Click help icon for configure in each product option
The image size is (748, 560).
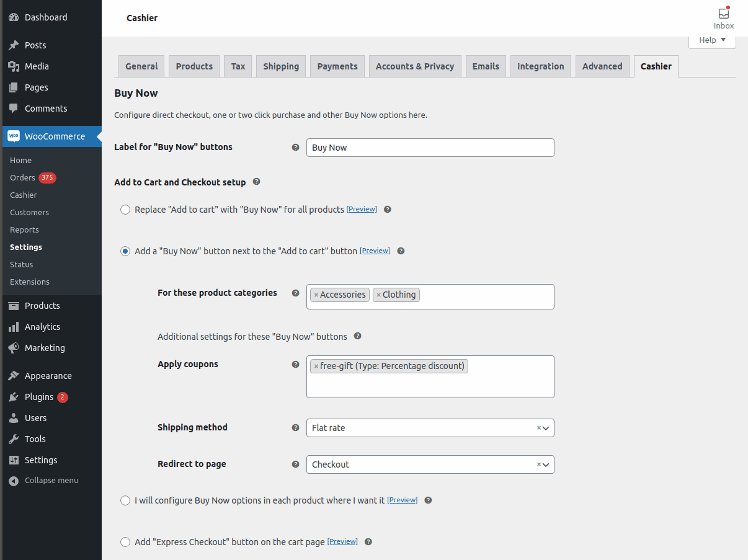428,500
